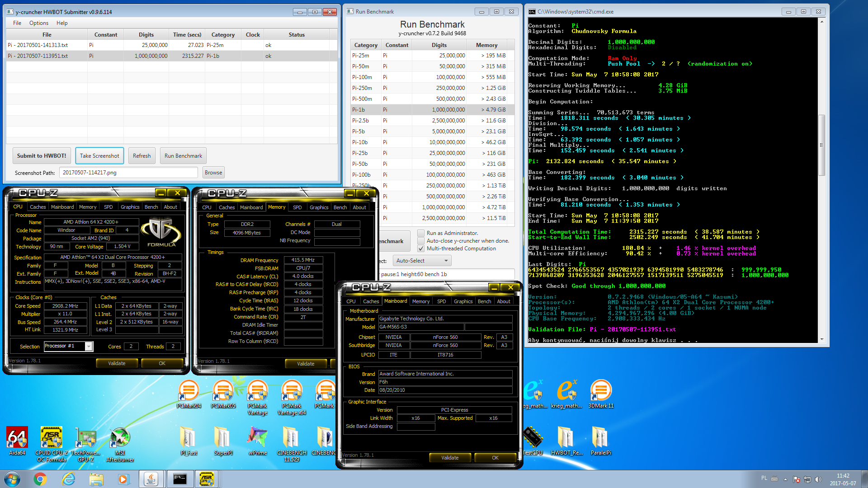Screen dimensions: 868x488
Task: Click the Take Screenshot button
Action: click(99, 156)
